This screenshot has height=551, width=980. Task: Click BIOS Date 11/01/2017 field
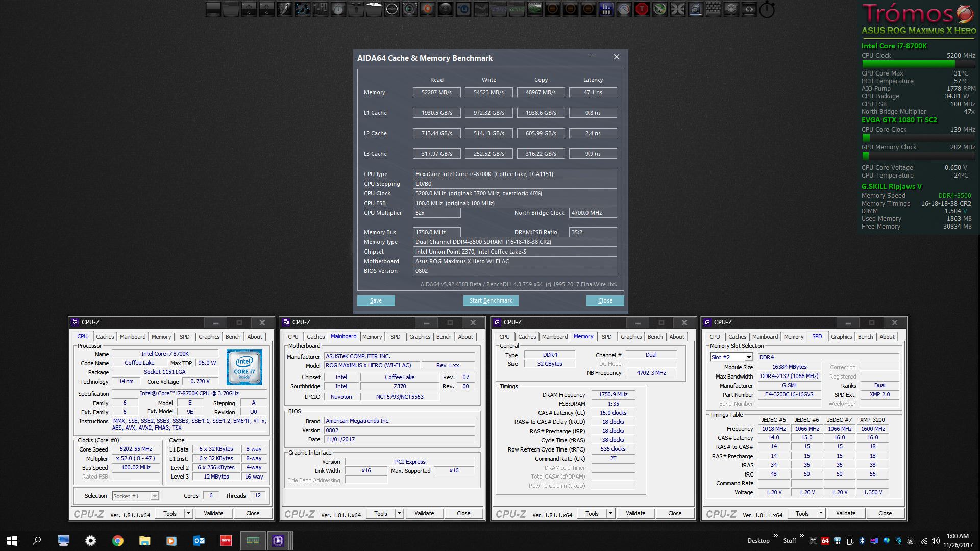[x=399, y=439]
